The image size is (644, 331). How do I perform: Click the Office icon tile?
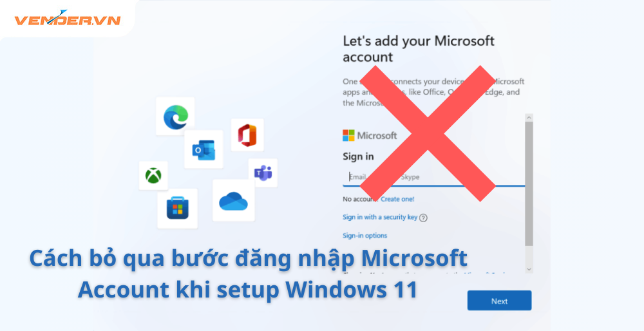pos(247,135)
